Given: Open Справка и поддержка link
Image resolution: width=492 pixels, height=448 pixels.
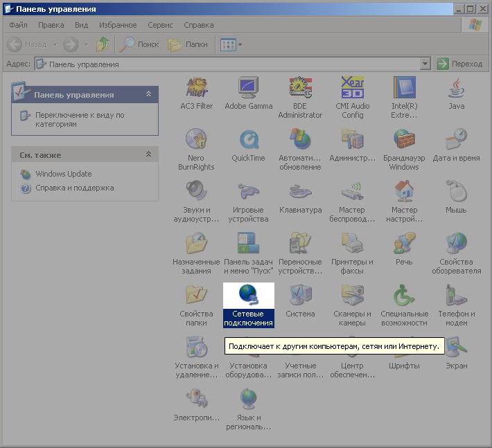Looking at the screenshot, I should click(x=74, y=188).
